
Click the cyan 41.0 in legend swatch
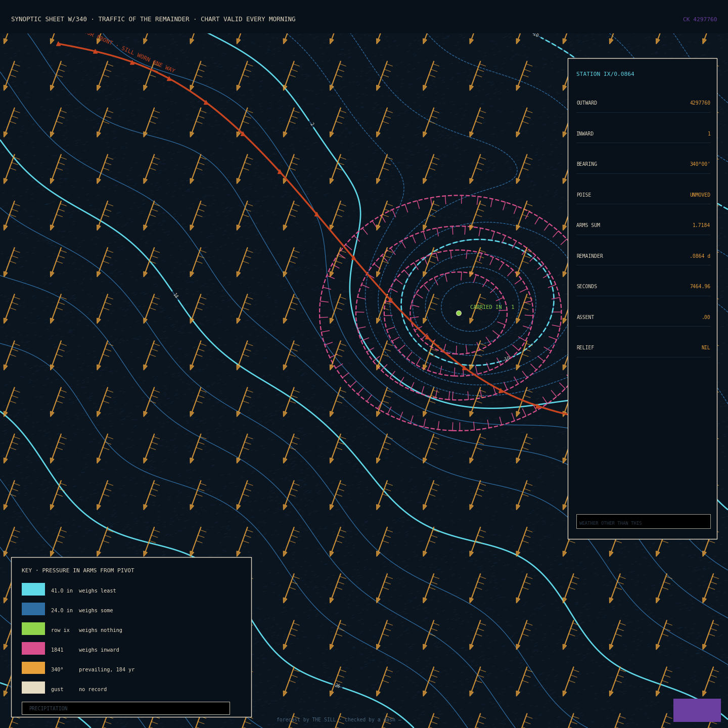coord(33,589)
